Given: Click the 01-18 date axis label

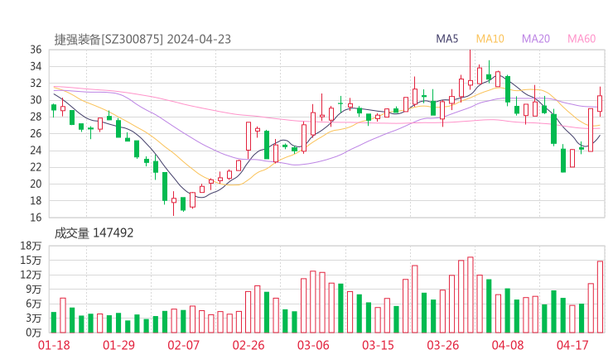Looking at the screenshot, I should pos(54,345).
